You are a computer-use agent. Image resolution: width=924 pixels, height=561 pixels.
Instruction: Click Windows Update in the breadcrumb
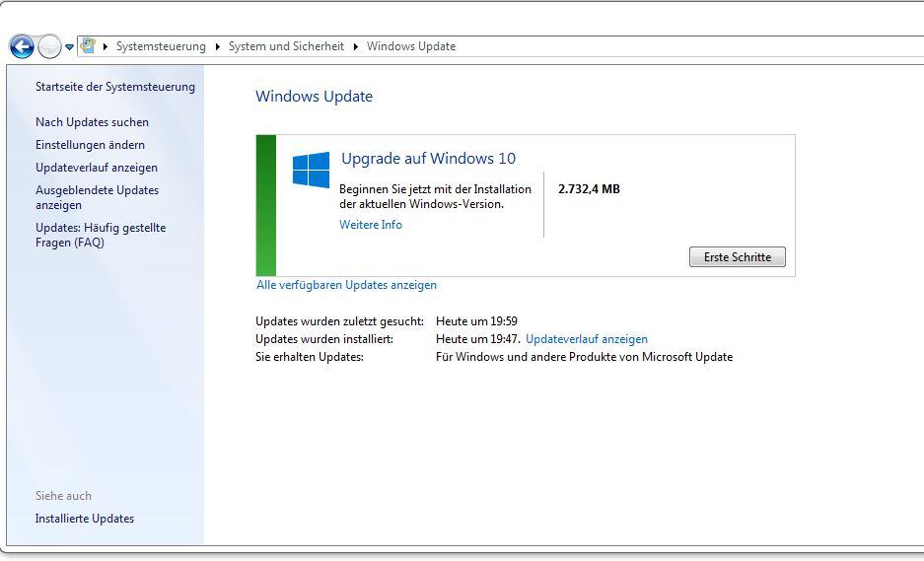pyautogui.click(x=411, y=46)
